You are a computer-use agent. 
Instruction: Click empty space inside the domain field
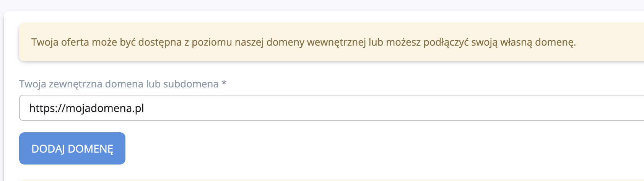382,108
